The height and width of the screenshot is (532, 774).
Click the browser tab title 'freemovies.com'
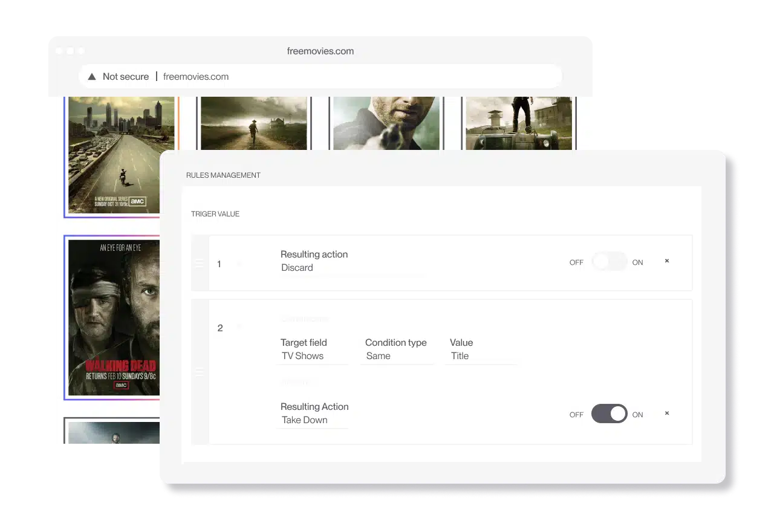320,51
